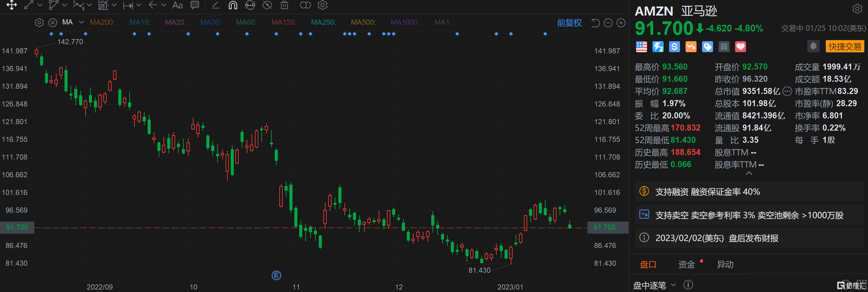Screen dimensions: 868x292
Task: Toggle the magnet snap mode
Action: (x=233, y=5)
